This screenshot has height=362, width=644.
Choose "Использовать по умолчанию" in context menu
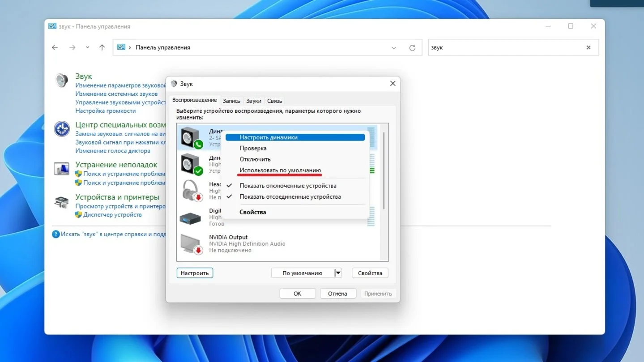click(280, 170)
